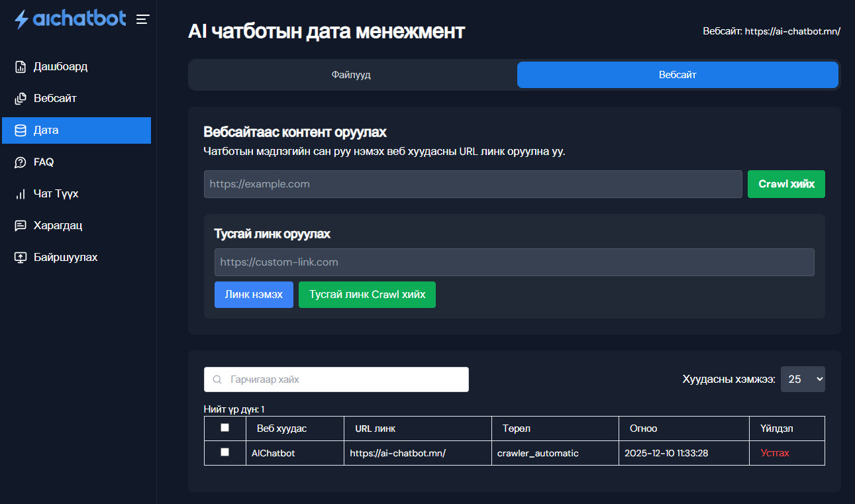Screen dimensions: 855x504
Task: Select the Вебсайт tab
Action: (678, 75)
